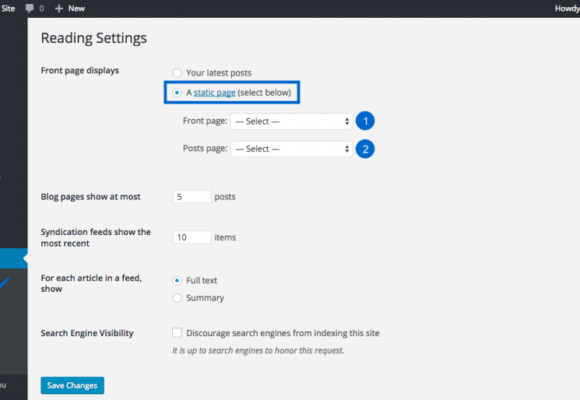
Task: Open the Howdy account menu
Action: (x=567, y=8)
